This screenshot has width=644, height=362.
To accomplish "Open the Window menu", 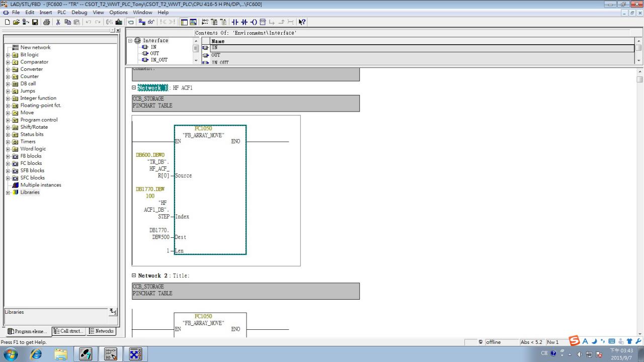I will click(143, 13).
